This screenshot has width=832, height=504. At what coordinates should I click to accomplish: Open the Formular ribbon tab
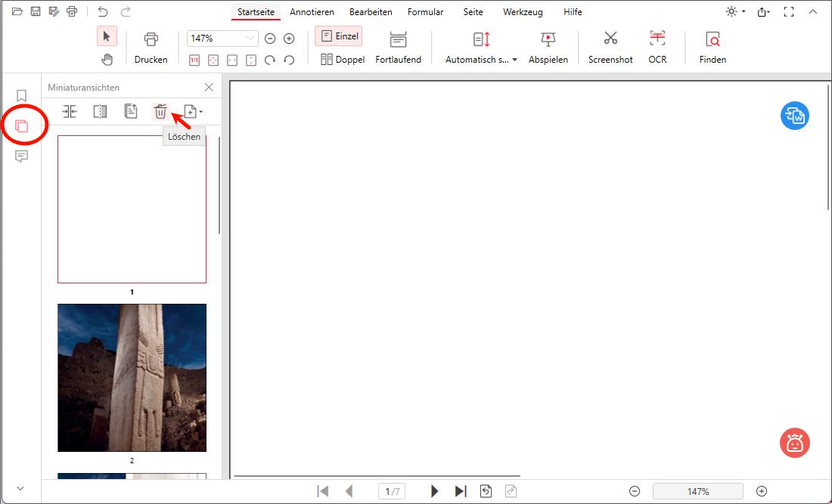click(x=425, y=11)
